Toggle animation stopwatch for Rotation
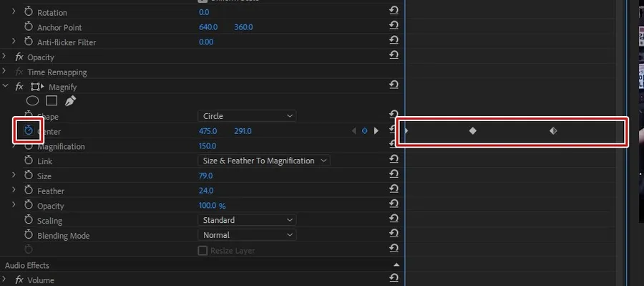644x286 pixels. click(29, 12)
